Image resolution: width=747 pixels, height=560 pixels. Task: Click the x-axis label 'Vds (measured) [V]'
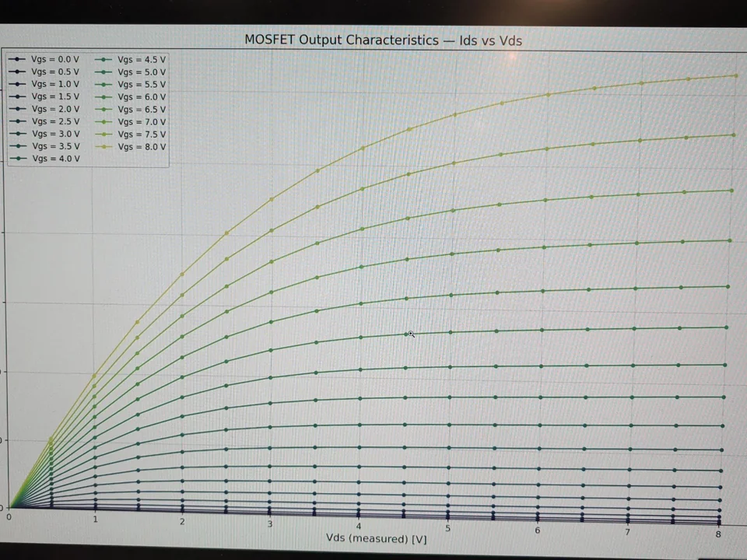point(377,538)
